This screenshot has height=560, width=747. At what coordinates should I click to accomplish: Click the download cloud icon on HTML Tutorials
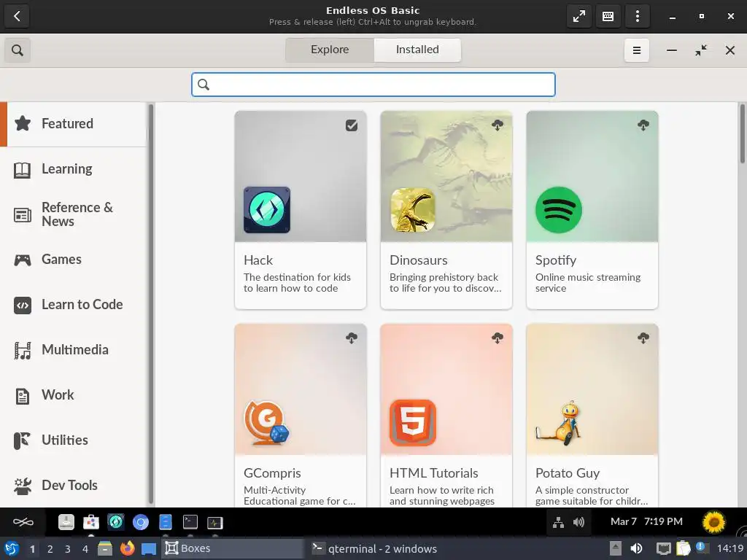coord(498,338)
